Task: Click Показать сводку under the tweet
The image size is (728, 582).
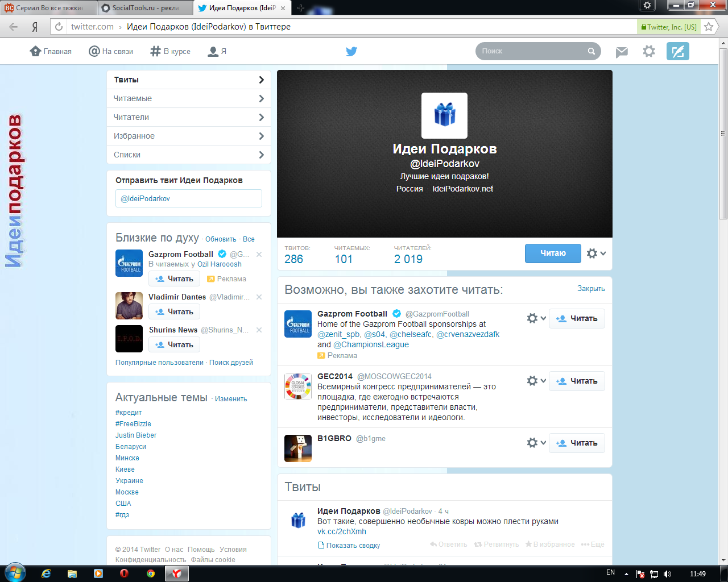Action: [349, 546]
